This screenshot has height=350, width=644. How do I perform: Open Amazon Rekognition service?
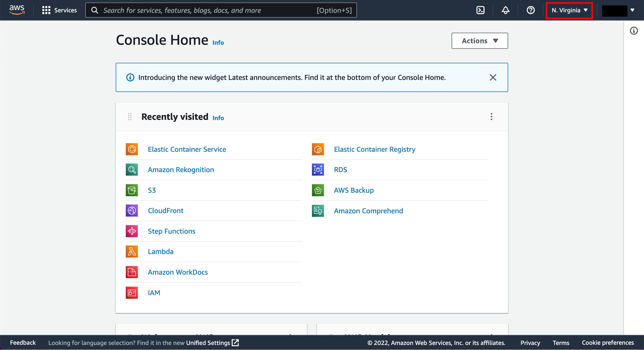pos(180,169)
